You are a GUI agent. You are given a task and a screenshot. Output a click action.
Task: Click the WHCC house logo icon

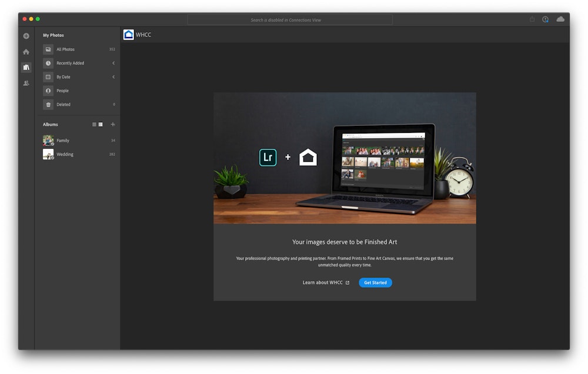coord(128,35)
